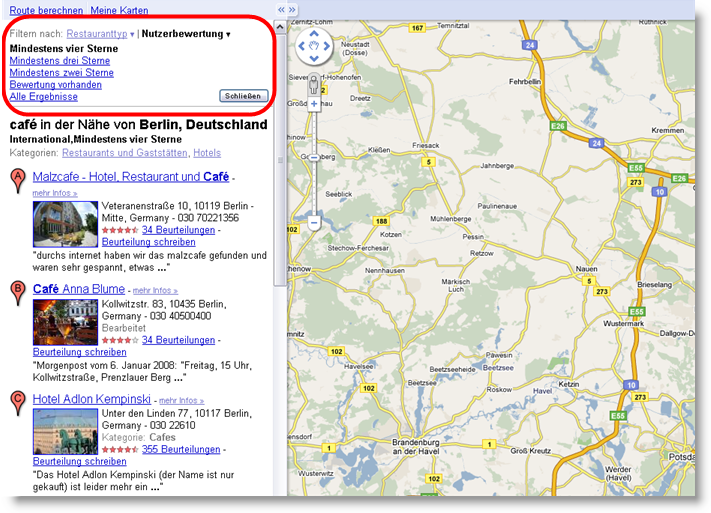Click marker B for Café Anna Blume
This screenshot has width=711, height=513.
coord(18,293)
